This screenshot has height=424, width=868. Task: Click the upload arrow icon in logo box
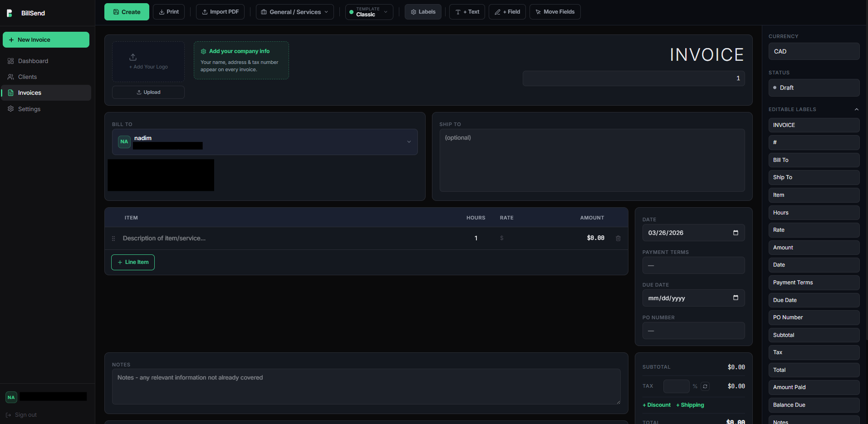point(133,57)
